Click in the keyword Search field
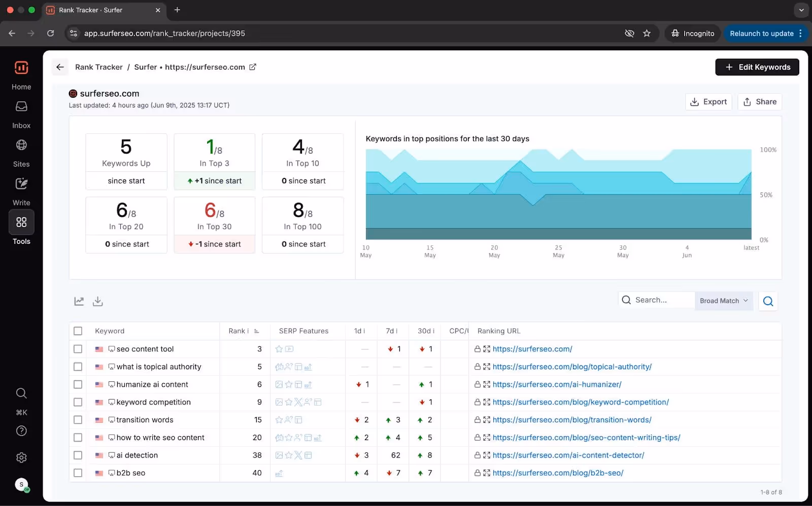The image size is (812, 506). coord(657,300)
